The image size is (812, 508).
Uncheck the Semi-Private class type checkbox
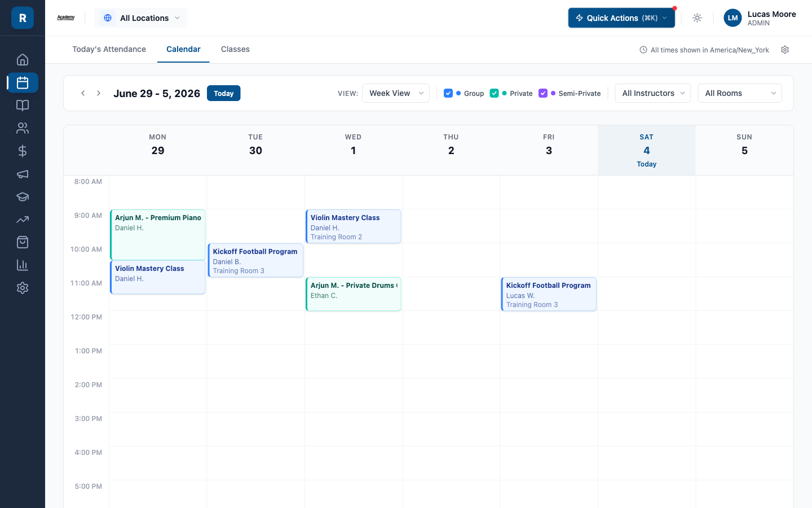click(543, 93)
